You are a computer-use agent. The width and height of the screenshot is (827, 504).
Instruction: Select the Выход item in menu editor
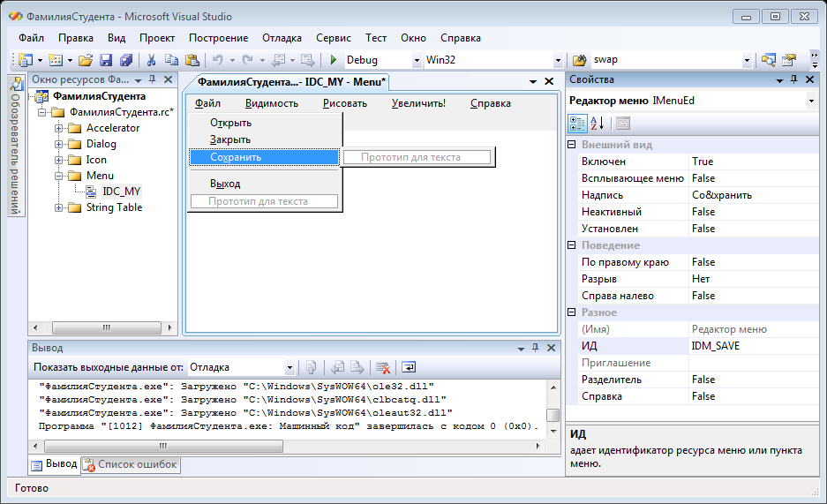(x=225, y=184)
